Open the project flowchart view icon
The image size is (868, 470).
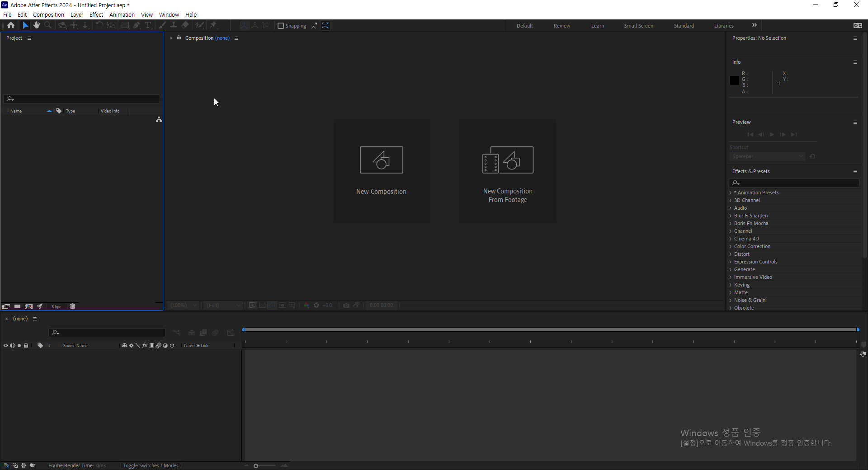tap(159, 119)
